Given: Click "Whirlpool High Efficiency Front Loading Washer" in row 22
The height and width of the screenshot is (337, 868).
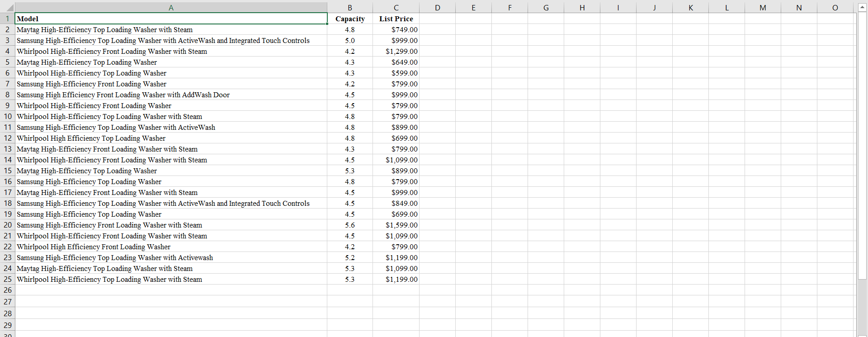Looking at the screenshot, I should point(171,247).
